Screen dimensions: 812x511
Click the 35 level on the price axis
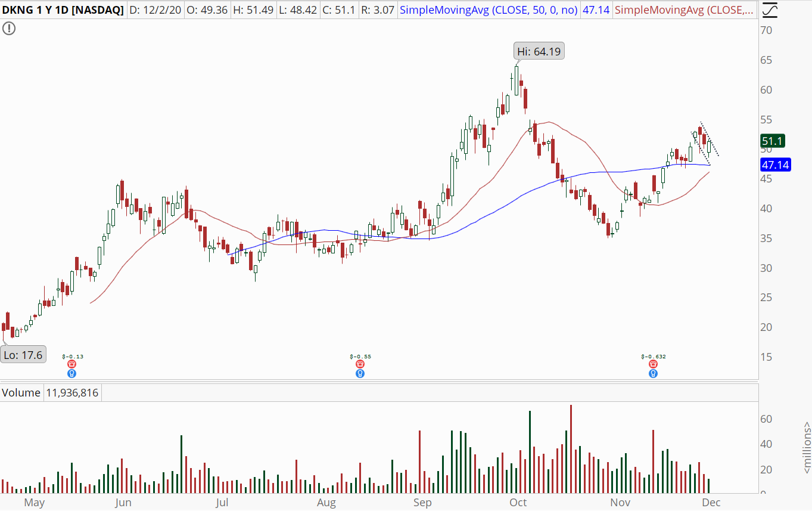click(766, 239)
